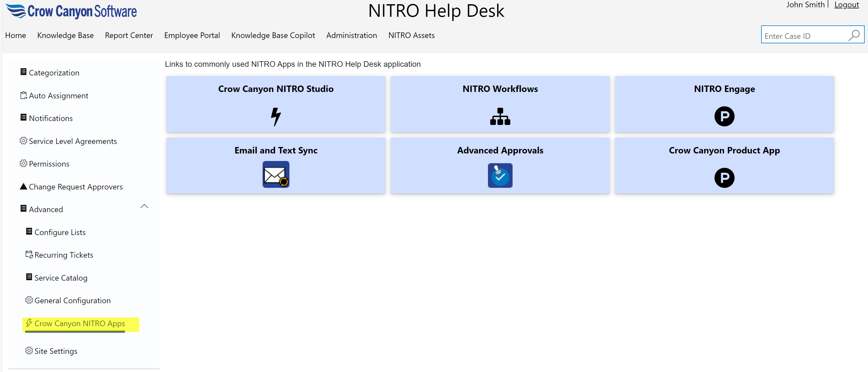Select Change Request Approvers in sidebar

tap(76, 186)
